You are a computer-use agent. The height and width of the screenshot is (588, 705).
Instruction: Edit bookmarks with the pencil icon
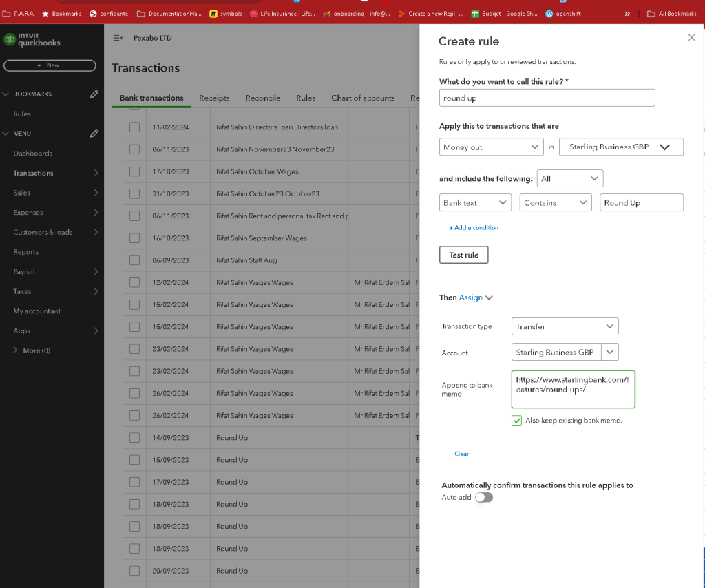coord(94,94)
